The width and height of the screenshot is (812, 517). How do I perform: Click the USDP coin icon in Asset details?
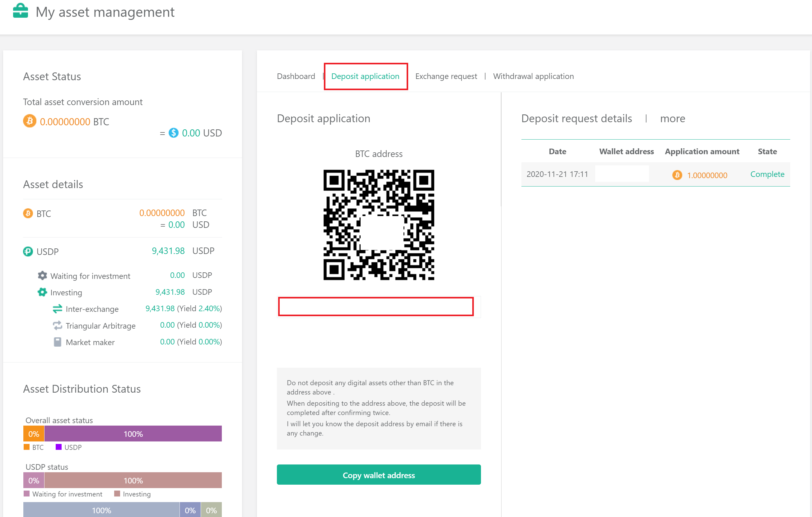[x=28, y=252]
